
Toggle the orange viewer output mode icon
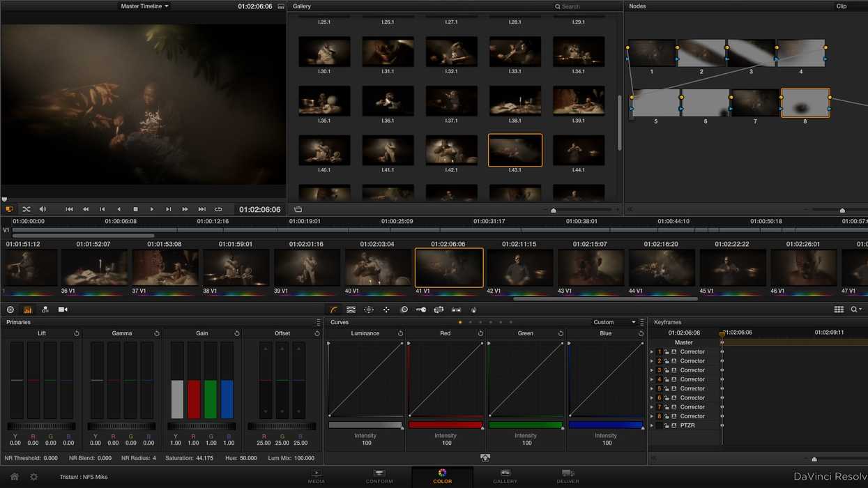tap(10, 209)
